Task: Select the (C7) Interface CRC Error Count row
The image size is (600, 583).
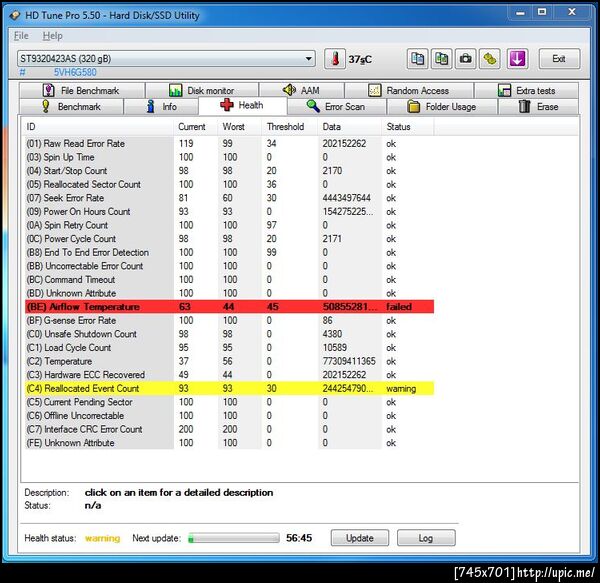Action: [229, 429]
